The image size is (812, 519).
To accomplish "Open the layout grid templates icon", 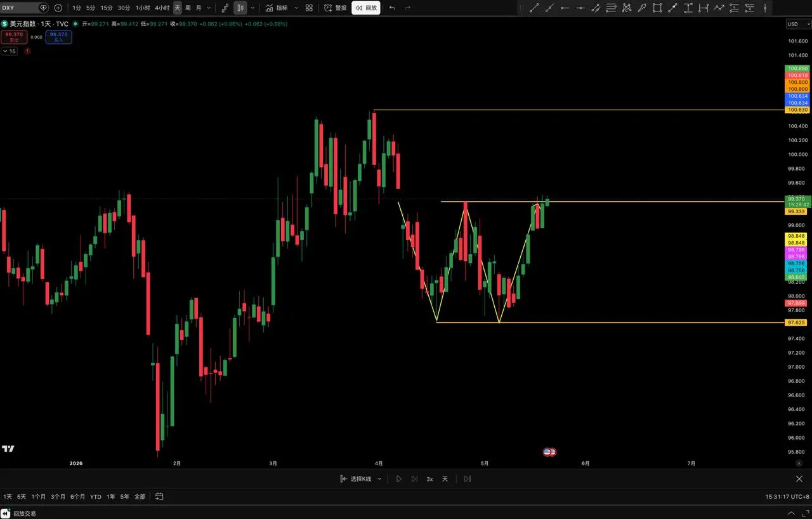I will pyautogui.click(x=309, y=8).
